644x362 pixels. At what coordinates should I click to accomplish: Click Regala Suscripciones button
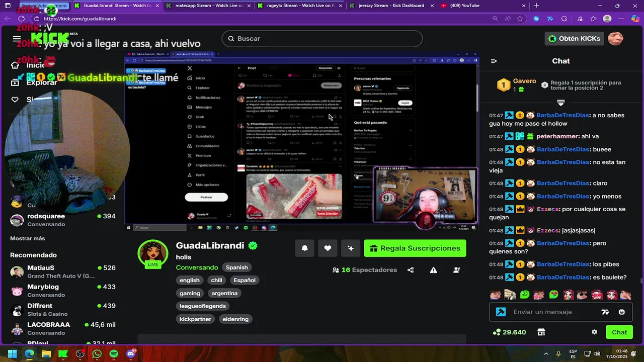click(415, 248)
